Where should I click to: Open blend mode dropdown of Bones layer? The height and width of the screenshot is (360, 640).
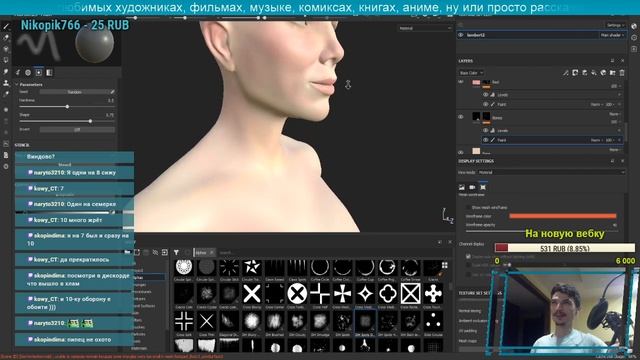tap(614, 114)
